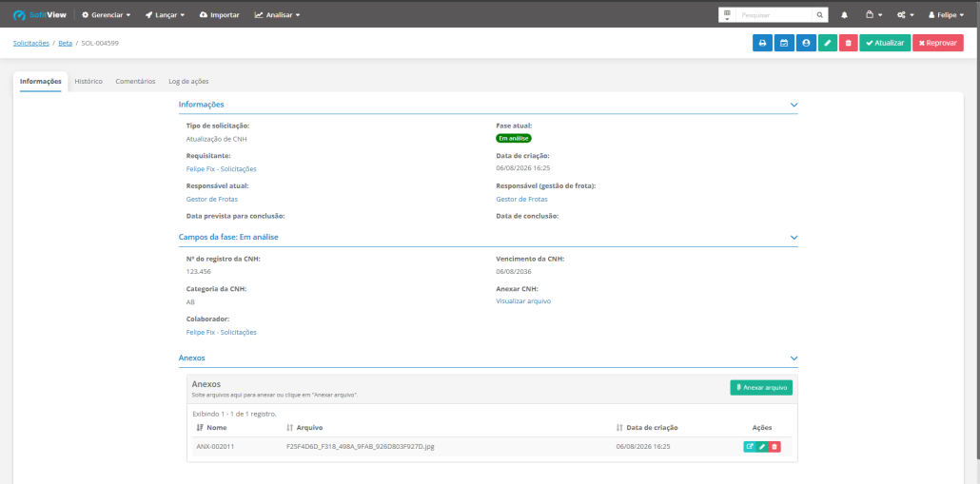Delete the request using the red trash button
This screenshot has height=484, width=980.
pos(848,43)
